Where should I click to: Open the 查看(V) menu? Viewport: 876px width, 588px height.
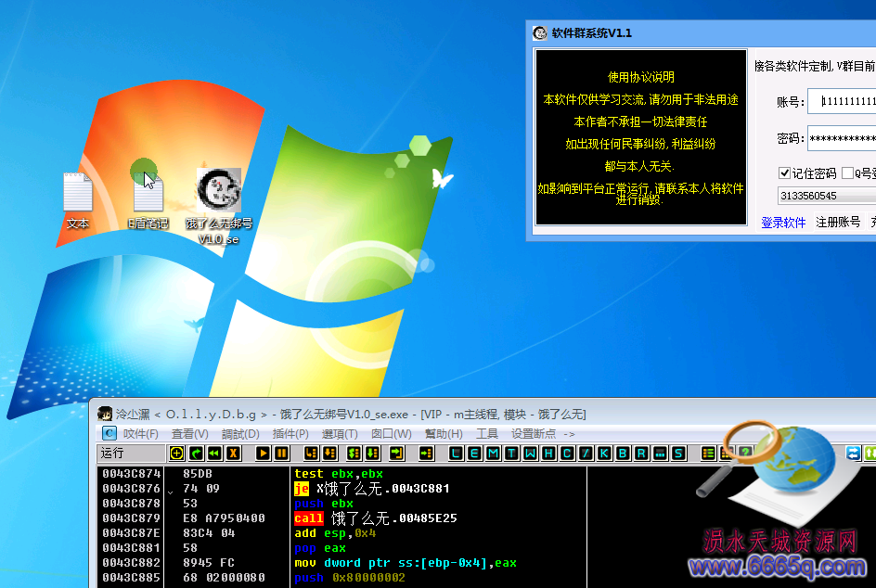(x=190, y=434)
